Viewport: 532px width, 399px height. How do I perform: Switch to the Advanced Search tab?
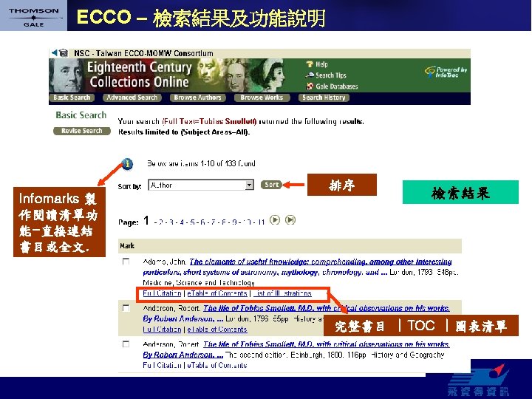coord(132,98)
